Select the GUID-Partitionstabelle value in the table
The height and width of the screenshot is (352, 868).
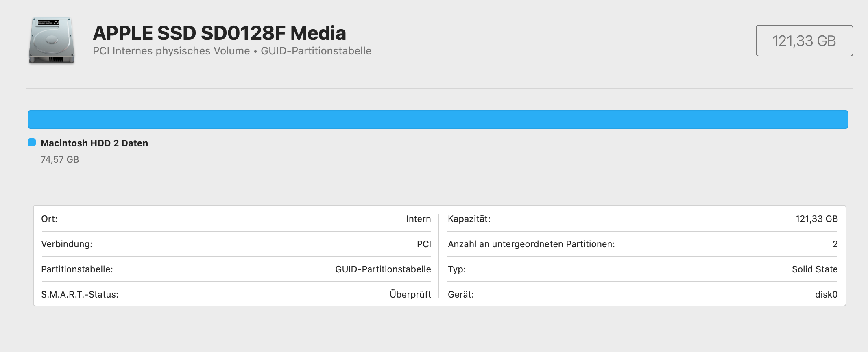pos(383,269)
